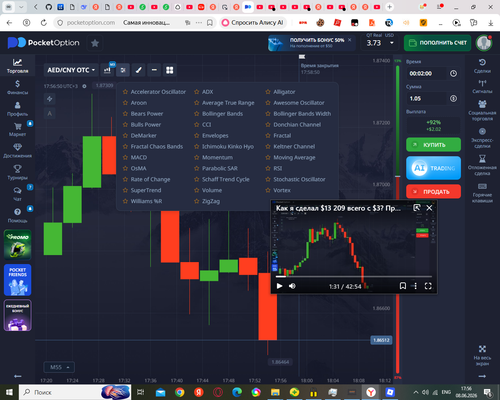Mute the video volume
500x400 pixels.
292,286
